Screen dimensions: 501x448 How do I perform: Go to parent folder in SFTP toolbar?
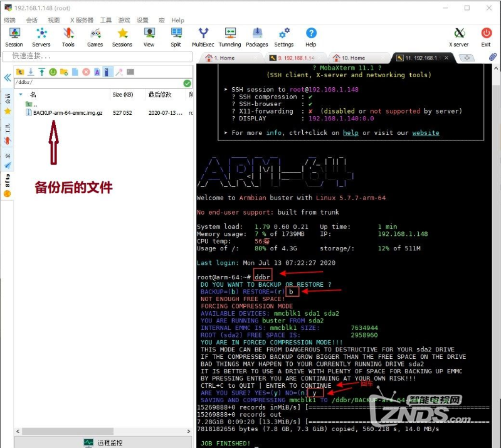(x=20, y=72)
